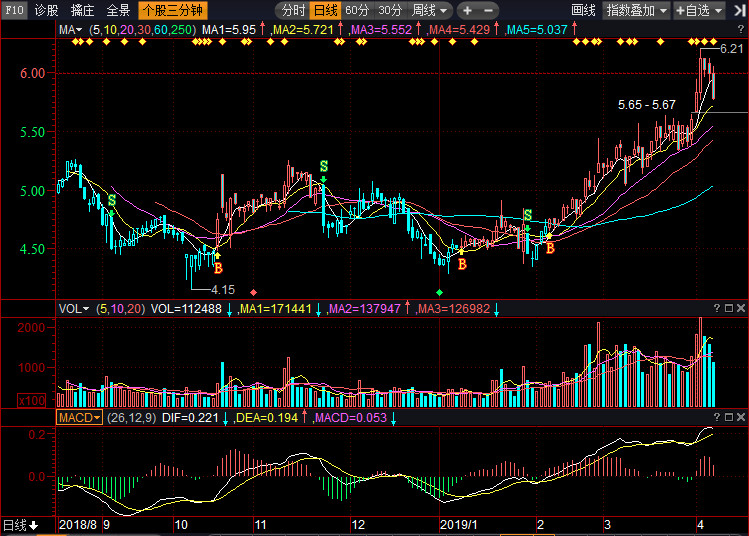Click the F10 company info button
Viewport: 749px width, 536px height.
coord(13,10)
